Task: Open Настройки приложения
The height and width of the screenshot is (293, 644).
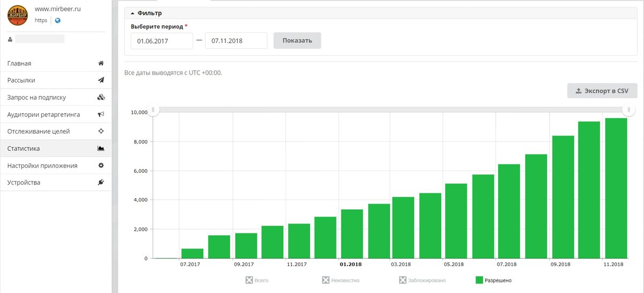Action: [56, 165]
